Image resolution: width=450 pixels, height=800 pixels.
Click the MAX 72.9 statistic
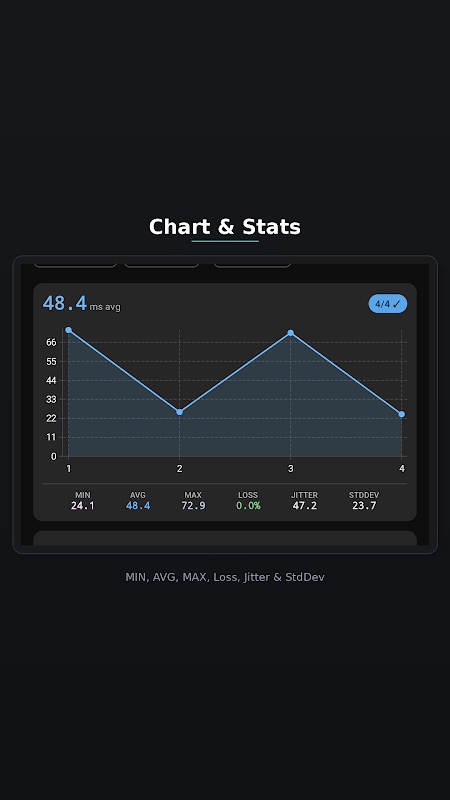click(193, 501)
